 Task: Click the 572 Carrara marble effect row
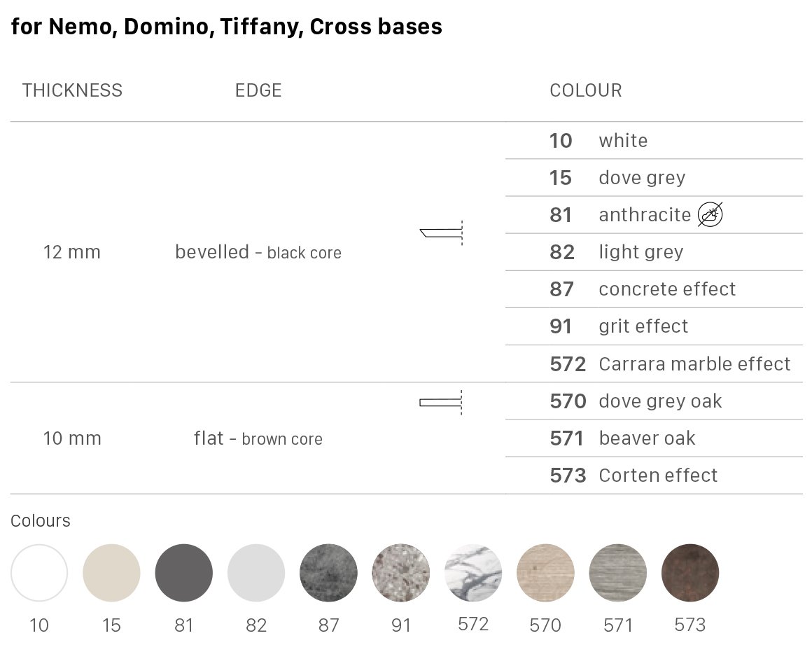(654, 363)
